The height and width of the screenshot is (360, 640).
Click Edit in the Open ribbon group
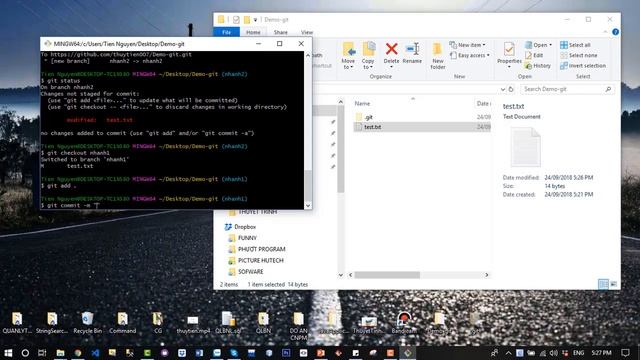[x=534, y=55]
